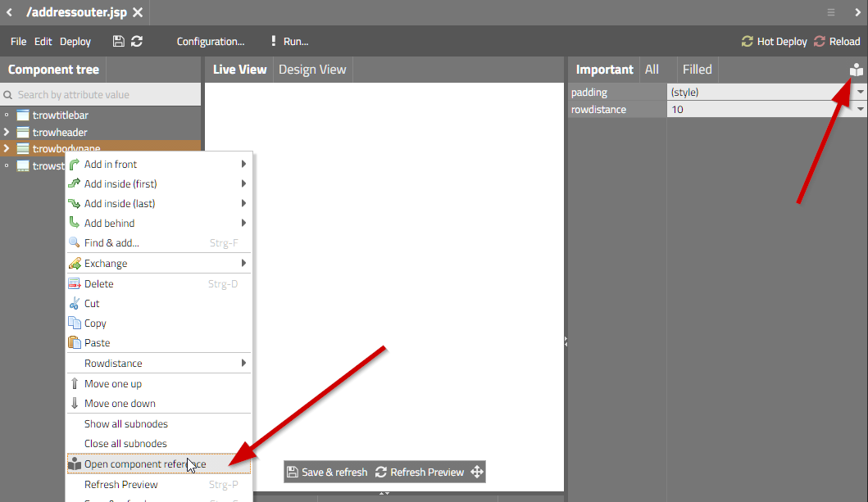The height and width of the screenshot is (502, 868).
Task: Switch to the Design View tab
Action: tap(312, 70)
